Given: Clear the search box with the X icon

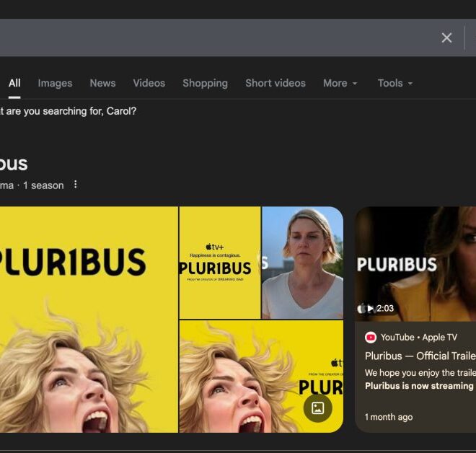Looking at the screenshot, I should 446,38.
